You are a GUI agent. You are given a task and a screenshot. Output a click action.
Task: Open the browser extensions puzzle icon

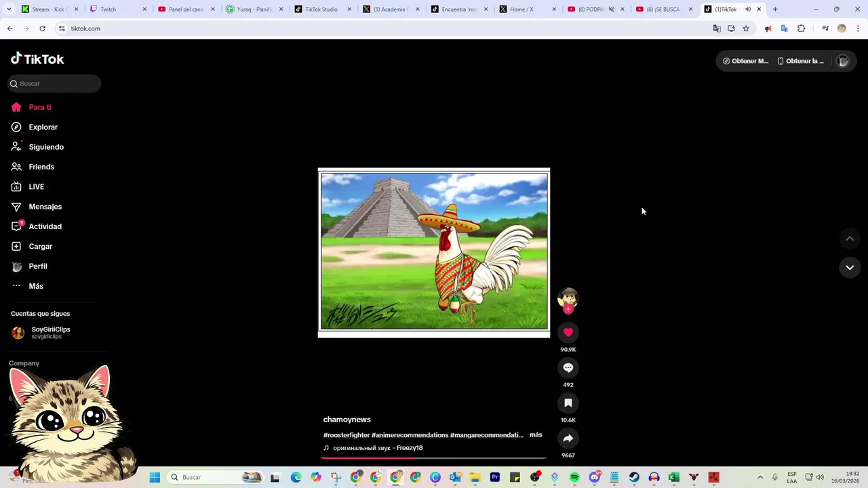point(801,28)
